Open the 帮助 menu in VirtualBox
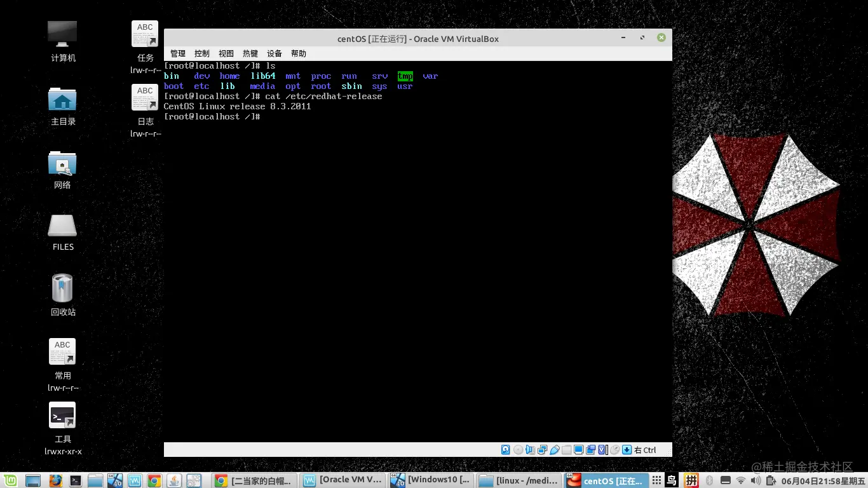The height and width of the screenshot is (488, 868). click(x=299, y=54)
